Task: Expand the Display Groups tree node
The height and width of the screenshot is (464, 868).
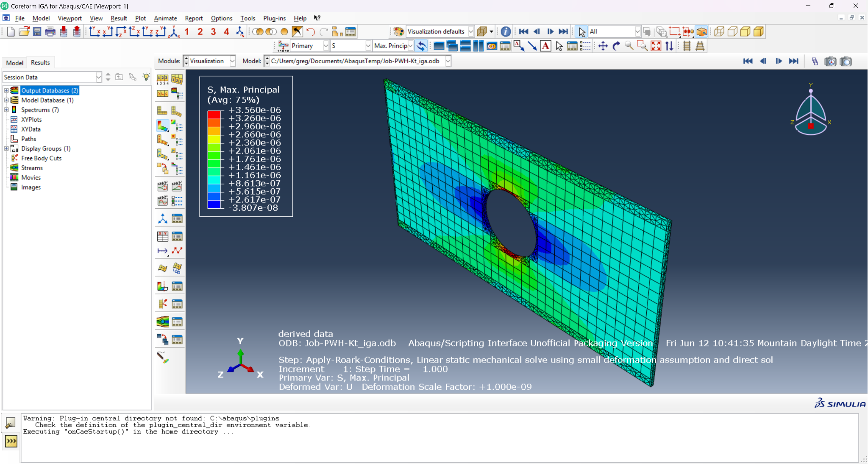Action: click(6, 148)
